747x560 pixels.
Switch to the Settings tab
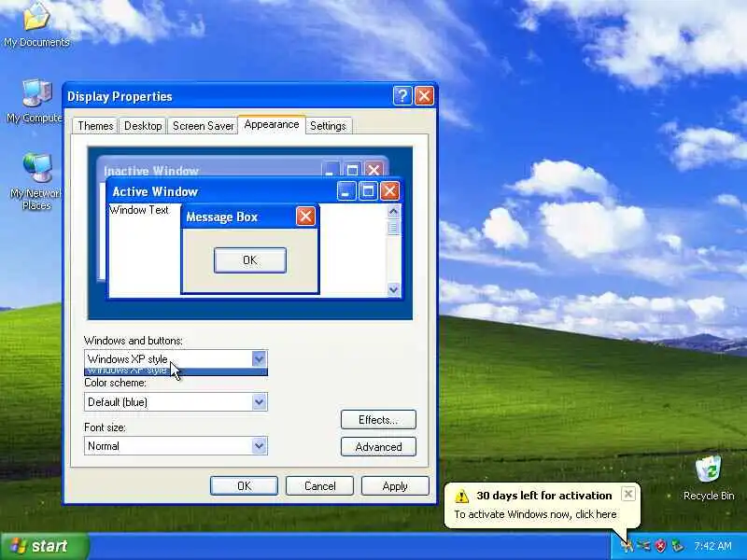click(x=328, y=126)
